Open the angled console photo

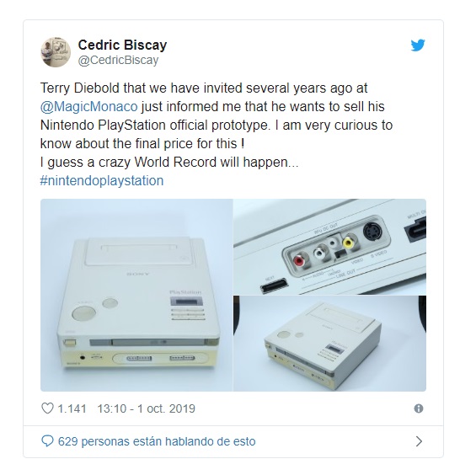coord(329,344)
